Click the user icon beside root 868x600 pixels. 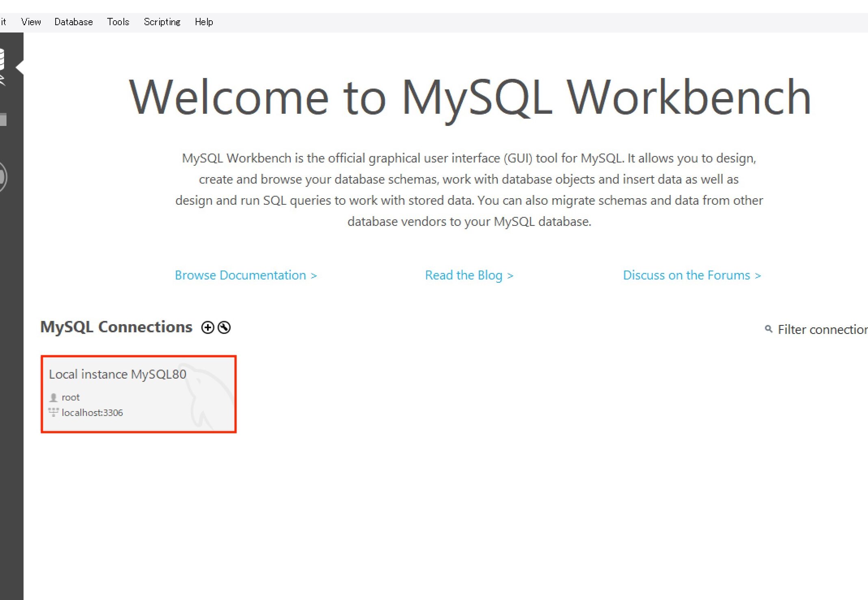coord(53,397)
